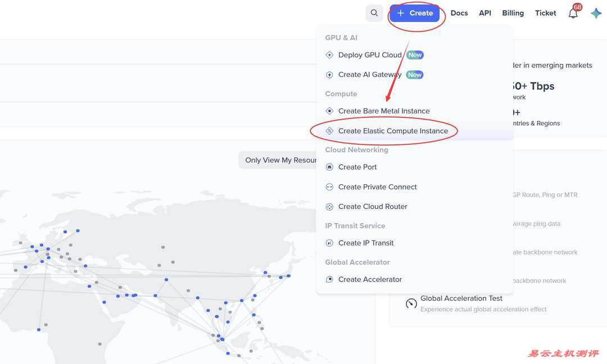
Task: Click the Global Acceleration Test gauge icon
Action: click(411, 303)
